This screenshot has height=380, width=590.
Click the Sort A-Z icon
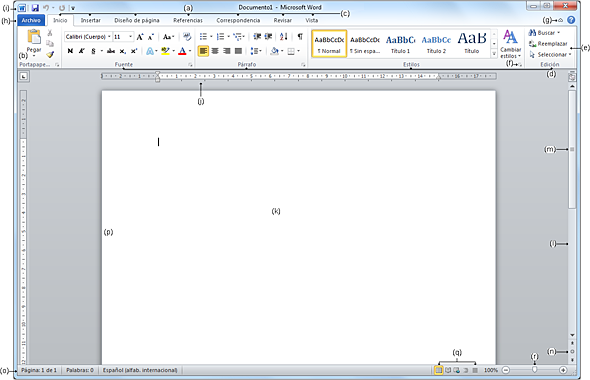pos(284,36)
